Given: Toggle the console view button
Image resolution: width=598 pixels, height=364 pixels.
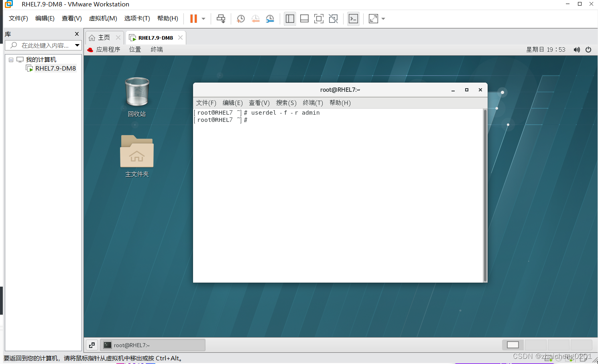Looking at the screenshot, I should (353, 18).
